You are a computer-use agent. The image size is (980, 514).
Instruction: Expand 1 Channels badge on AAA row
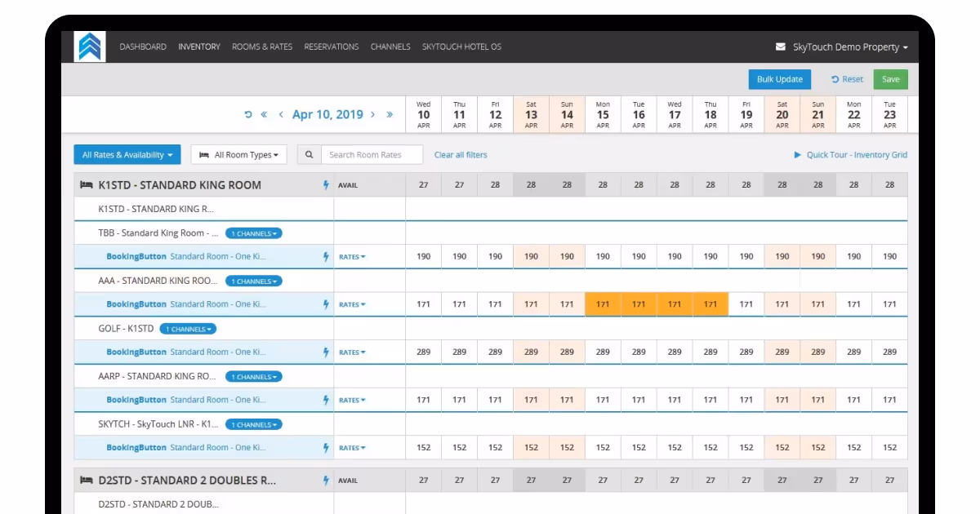tap(253, 281)
